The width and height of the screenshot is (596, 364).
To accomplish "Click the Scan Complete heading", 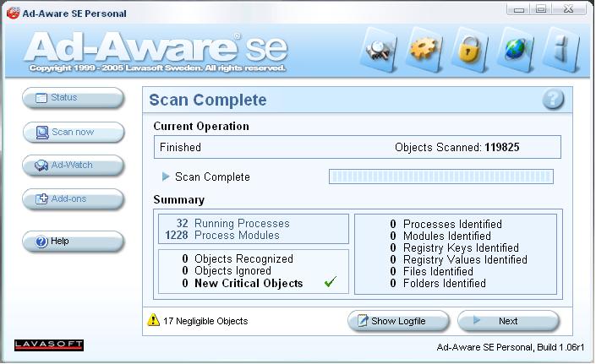I will [x=207, y=101].
